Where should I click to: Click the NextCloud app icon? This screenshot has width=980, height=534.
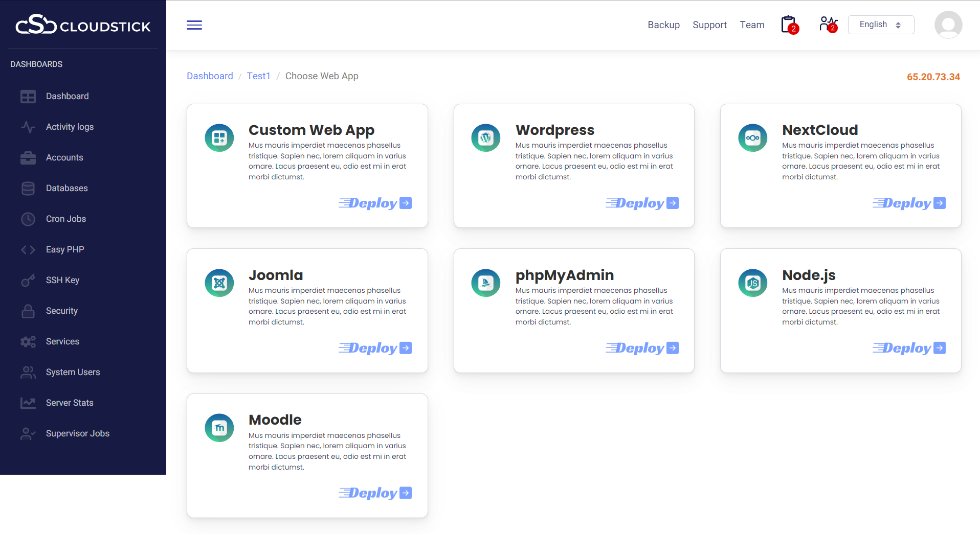752,138
